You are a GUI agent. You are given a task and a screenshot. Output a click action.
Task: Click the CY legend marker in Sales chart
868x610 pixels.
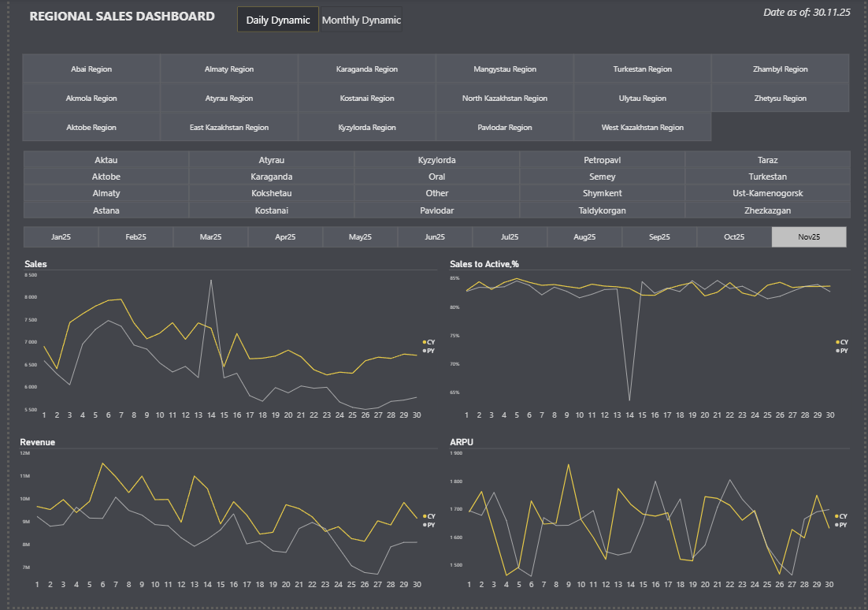pos(425,342)
